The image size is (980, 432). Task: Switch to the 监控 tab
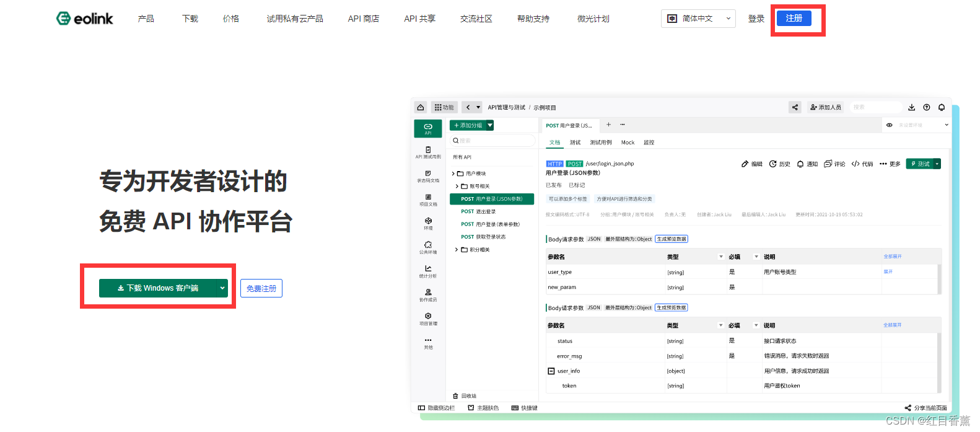pyautogui.click(x=649, y=143)
